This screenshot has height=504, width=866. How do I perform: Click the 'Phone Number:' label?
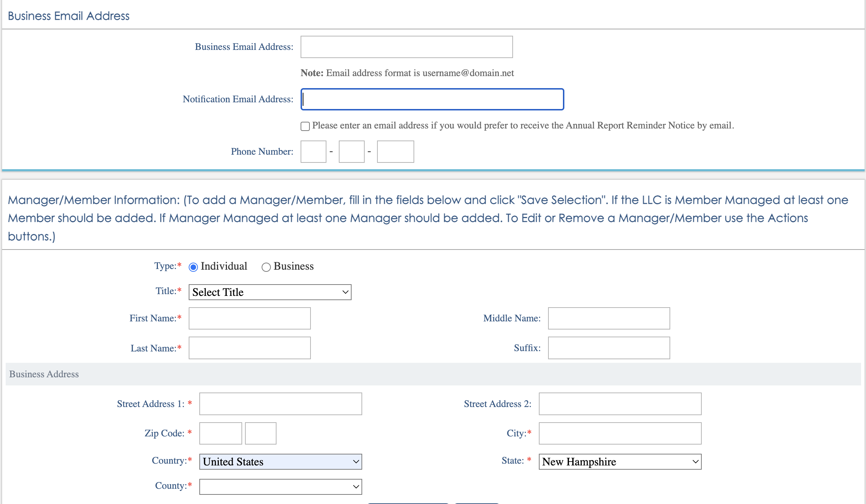click(262, 151)
